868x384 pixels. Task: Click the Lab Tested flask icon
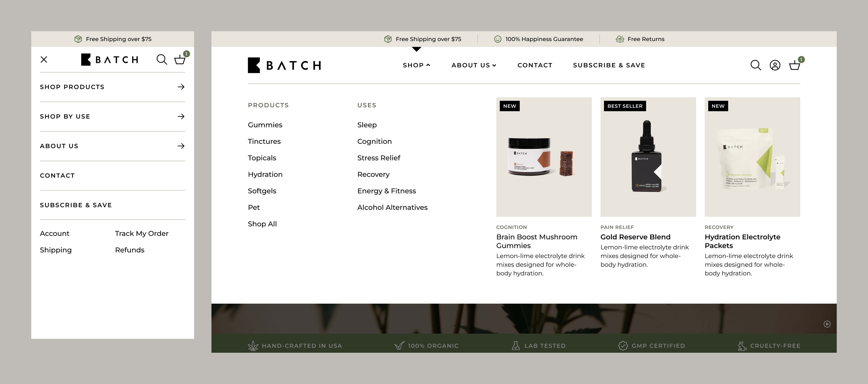[516, 346]
